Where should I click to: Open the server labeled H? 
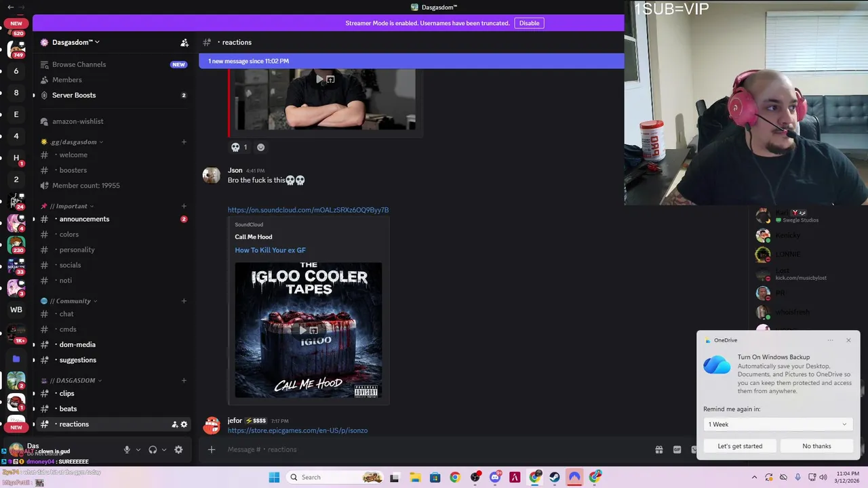(16, 158)
